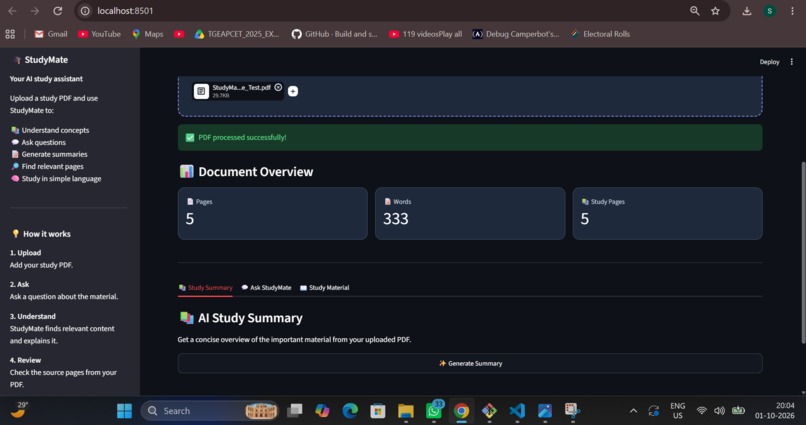The image size is (806, 425).
Task: Open the browser downloads icon
Action: (747, 11)
